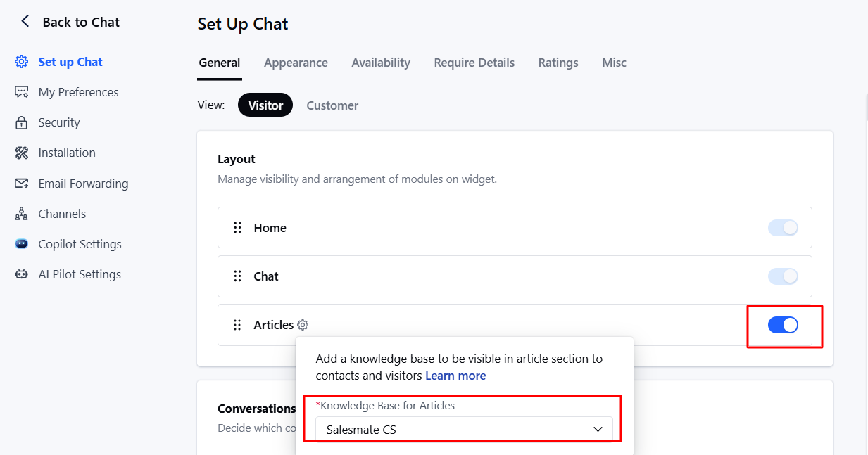
Task: Expand the Salesmate CS selection list
Action: 598,429
